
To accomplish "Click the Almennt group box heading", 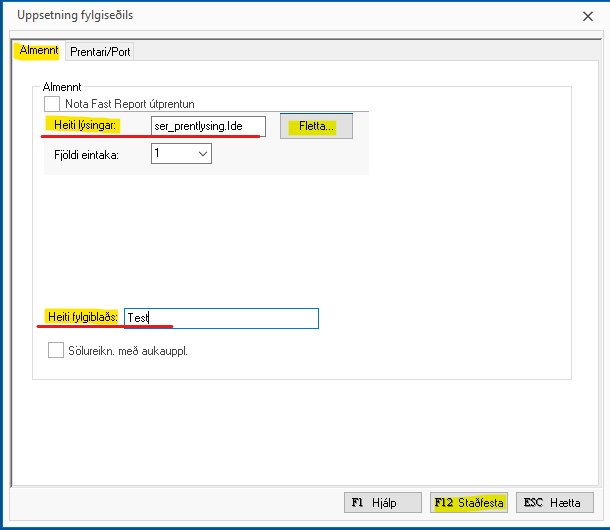I will click(62, 88).
